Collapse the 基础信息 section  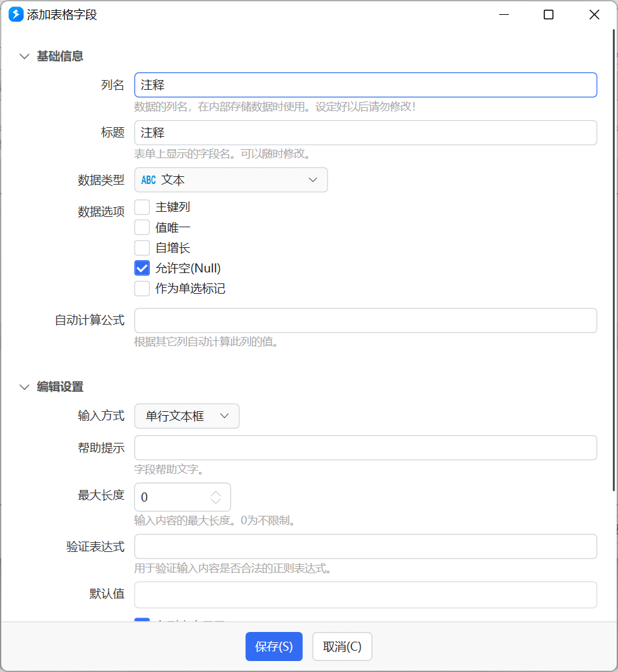point(25,57)
